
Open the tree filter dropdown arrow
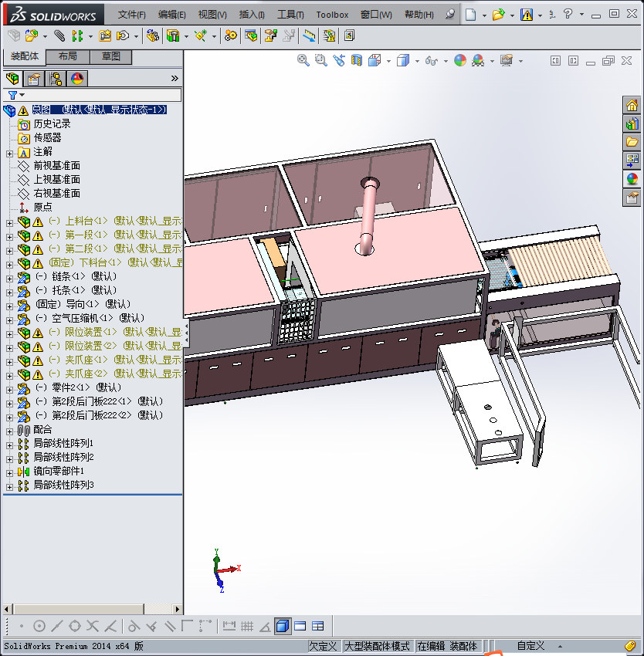point(22,95)
